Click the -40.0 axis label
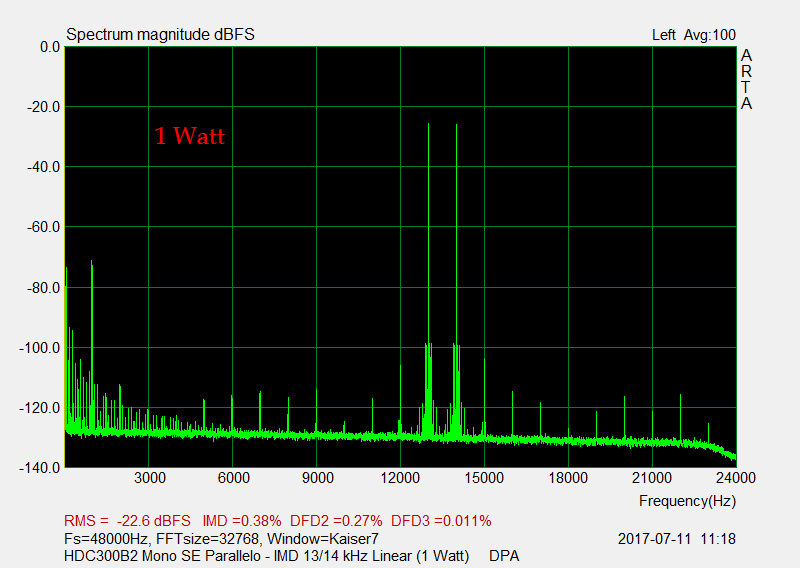This screenshot has height=568, width=800. (43, 167)
